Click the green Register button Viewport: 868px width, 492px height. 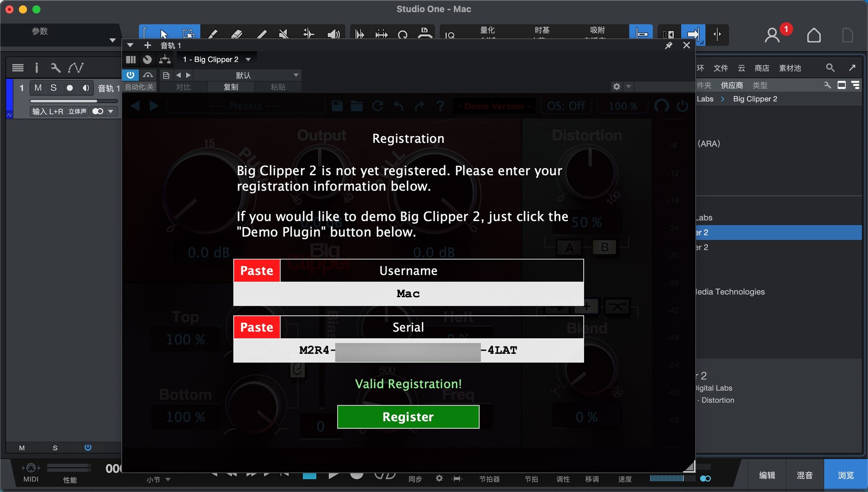pyautogui.click(x=408, y=417)
